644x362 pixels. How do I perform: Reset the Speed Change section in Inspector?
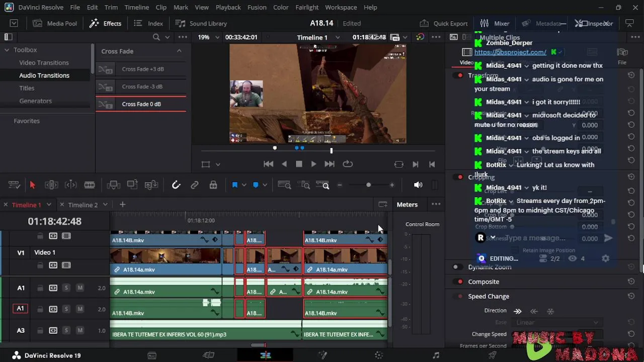pos(631,296)
